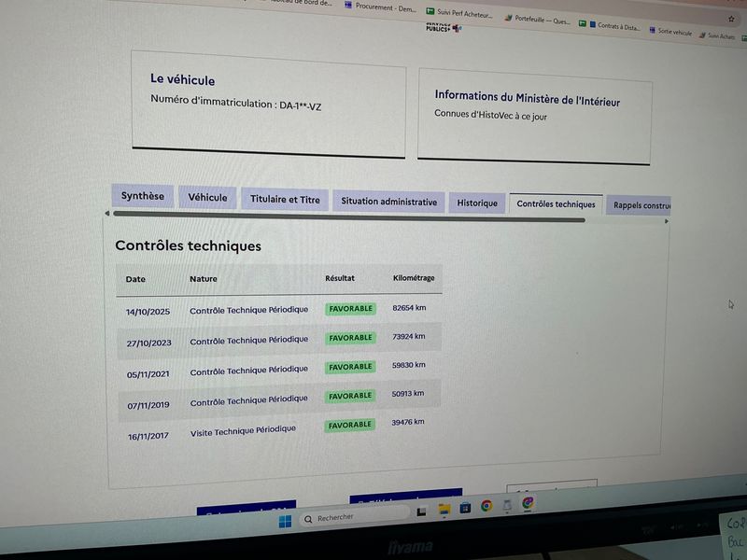
Task: Click FAVORABLE badge for 05/11/2021
Action: click(350, 367)
